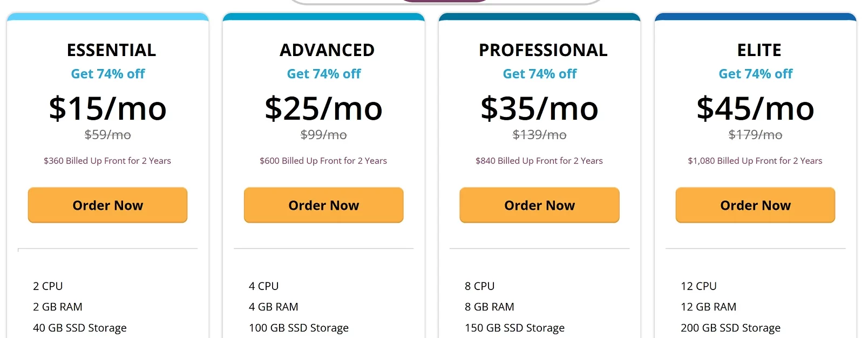Click the 12 GB RAM feature
The image size is (868, 338).
pos(708,307)
